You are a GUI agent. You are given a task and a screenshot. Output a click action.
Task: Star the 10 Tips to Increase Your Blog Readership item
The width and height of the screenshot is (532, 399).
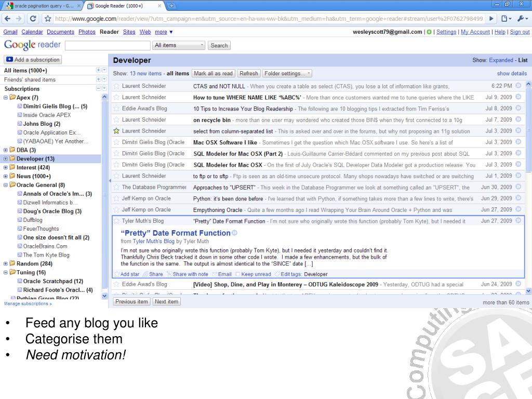[x=116, y=109]
